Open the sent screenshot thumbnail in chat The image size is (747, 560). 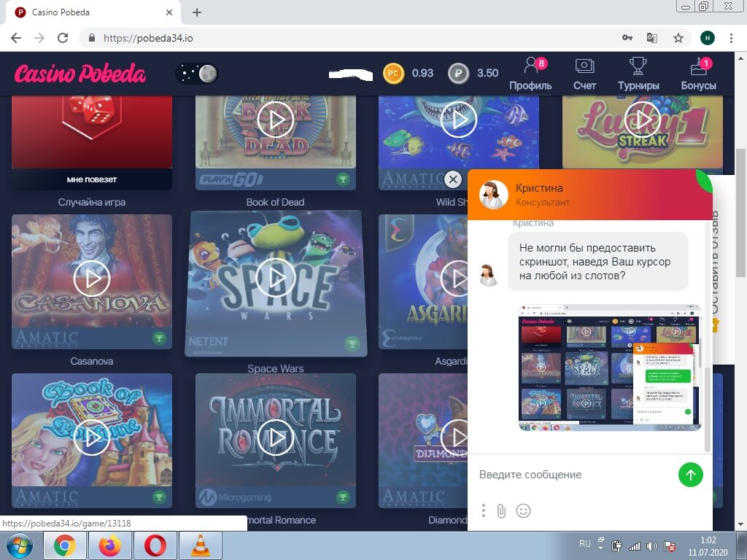coord(610,367)
